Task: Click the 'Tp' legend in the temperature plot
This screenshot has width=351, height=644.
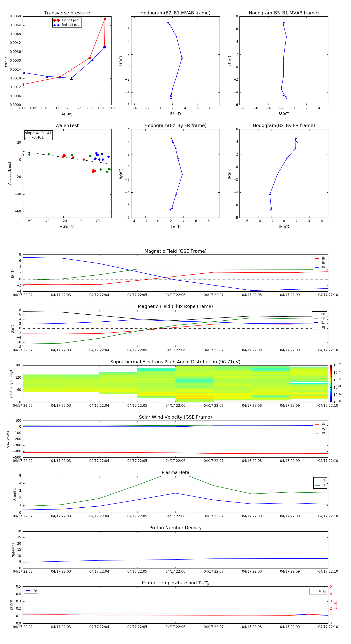Action: (31, 591)
